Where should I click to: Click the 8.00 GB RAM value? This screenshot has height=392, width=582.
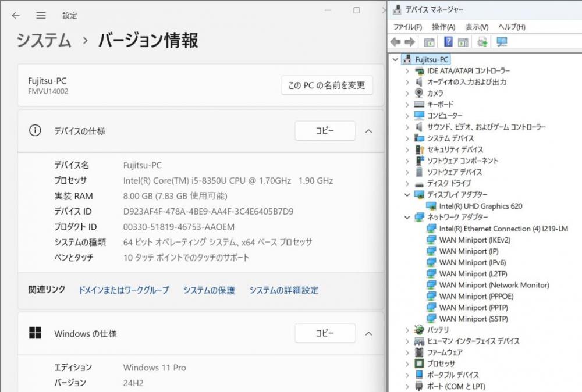(175, 196)
